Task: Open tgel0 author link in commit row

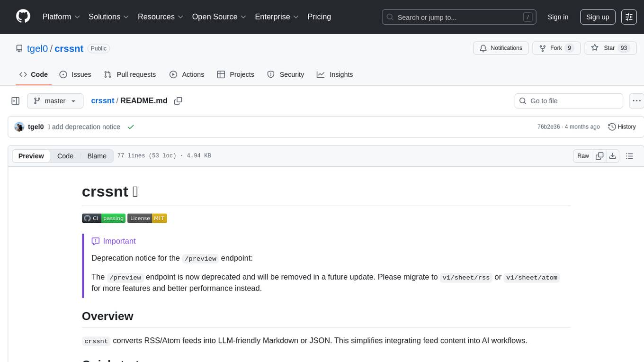Action: pos(36,127)
